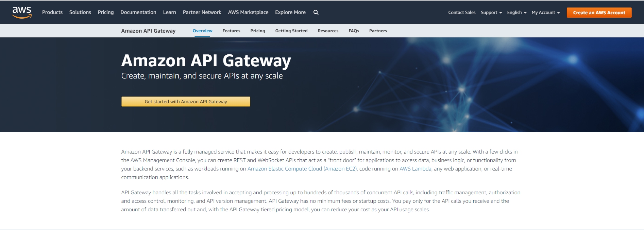This screenshot has height=230, width=644.
Task: Open the Learn menu
Action: 169,12
